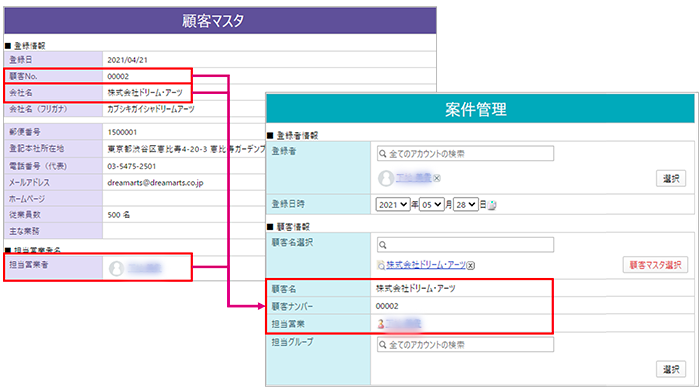The height and width of the screenshot is (391, 700).
Task: Remove the registrant via the x icon
Action: point(437,178)
